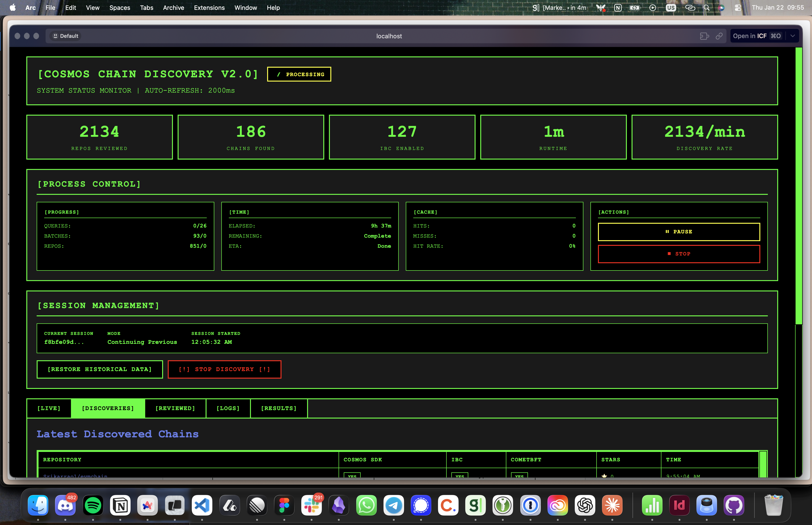Open Discord with 482 badge

point(65,505)
